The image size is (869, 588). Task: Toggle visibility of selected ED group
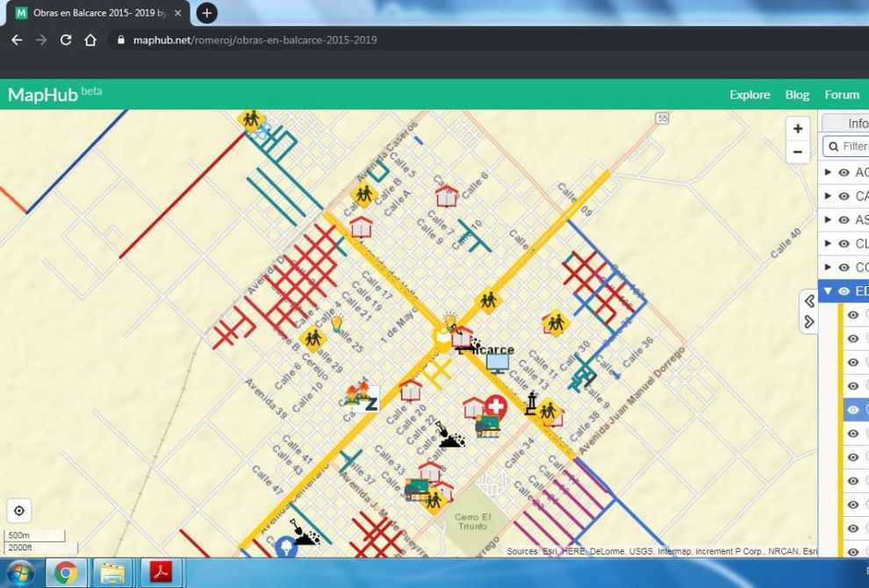844,291
